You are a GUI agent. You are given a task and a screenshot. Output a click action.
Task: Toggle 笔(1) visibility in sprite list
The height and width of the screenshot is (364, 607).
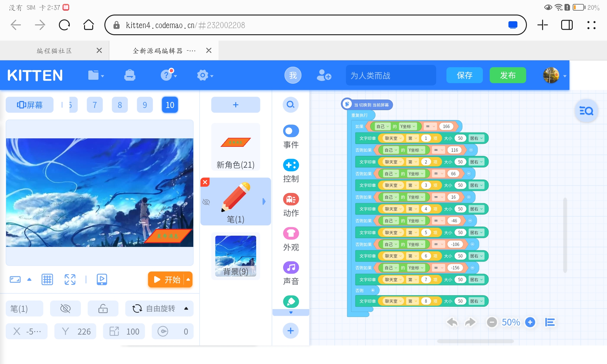click(206, 202)
